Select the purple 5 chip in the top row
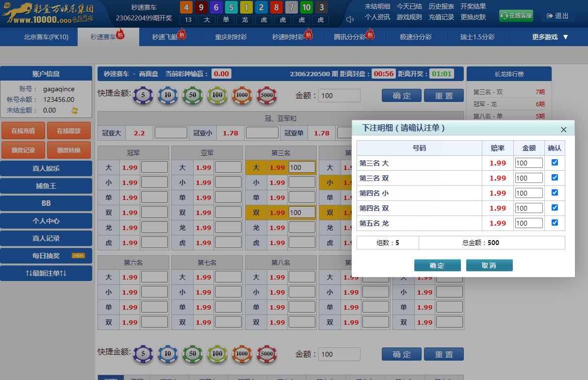The width and height of the screenshot is (588, 380). (143, 96)
